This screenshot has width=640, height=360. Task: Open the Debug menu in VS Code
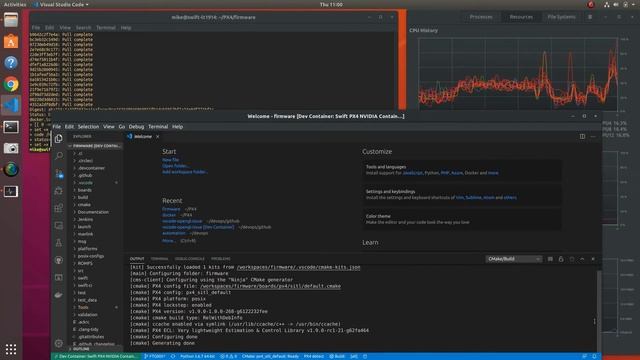(136, 127)
